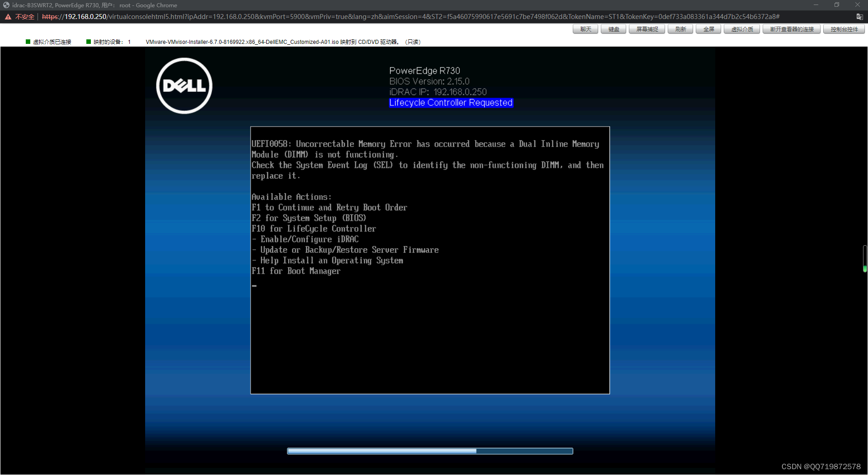The height and width of the screenshot is (475, 868).
Task: Restore down the Chrome window
Action: (837, 5)
